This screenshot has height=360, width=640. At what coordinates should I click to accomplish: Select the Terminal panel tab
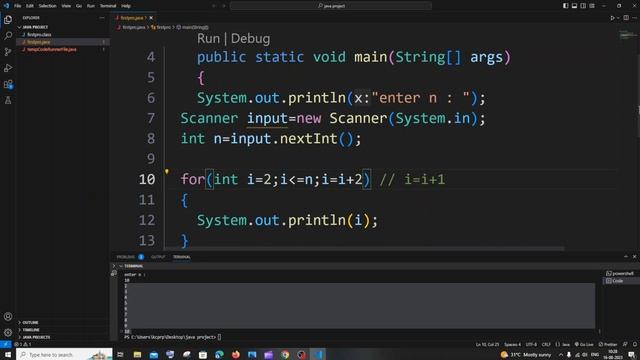[x=182, y=257]
